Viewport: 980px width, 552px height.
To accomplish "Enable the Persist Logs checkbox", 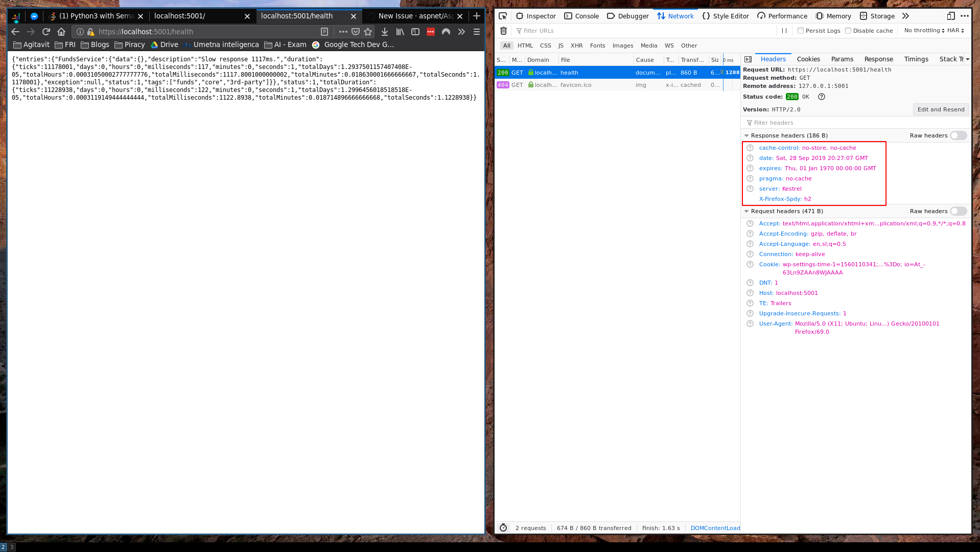I will (801, 31).
